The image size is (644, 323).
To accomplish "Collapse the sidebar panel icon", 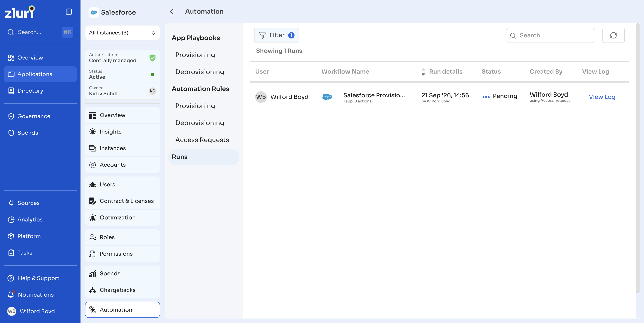I will [x=69, y=12].
